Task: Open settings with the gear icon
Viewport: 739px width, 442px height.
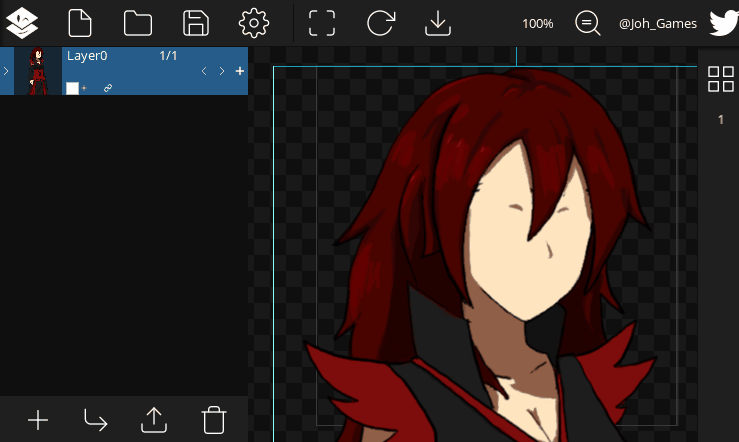Action: (x=254, y=23)
